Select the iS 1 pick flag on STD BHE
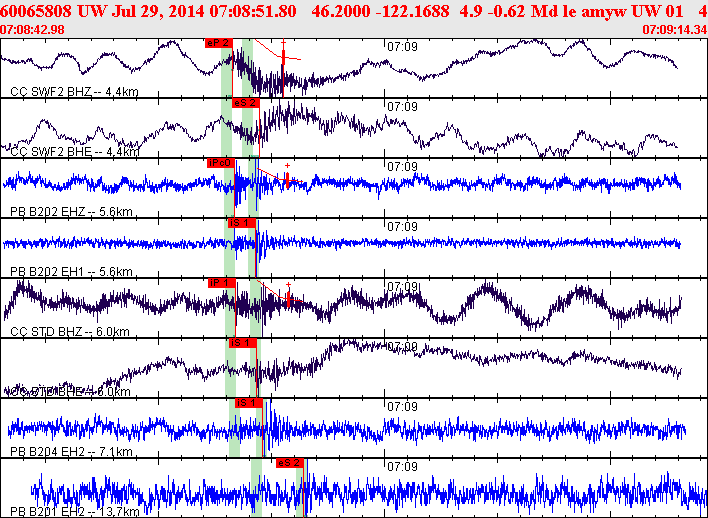Viewport: 708px width, 518px height. pos(243,343)
